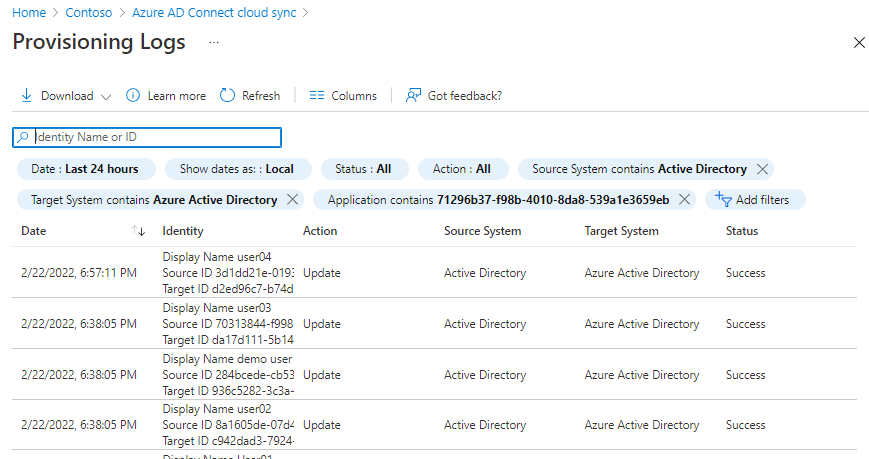Open Learn more info icon
Screen dimensions: 869x459
click(x=133, y=96)
